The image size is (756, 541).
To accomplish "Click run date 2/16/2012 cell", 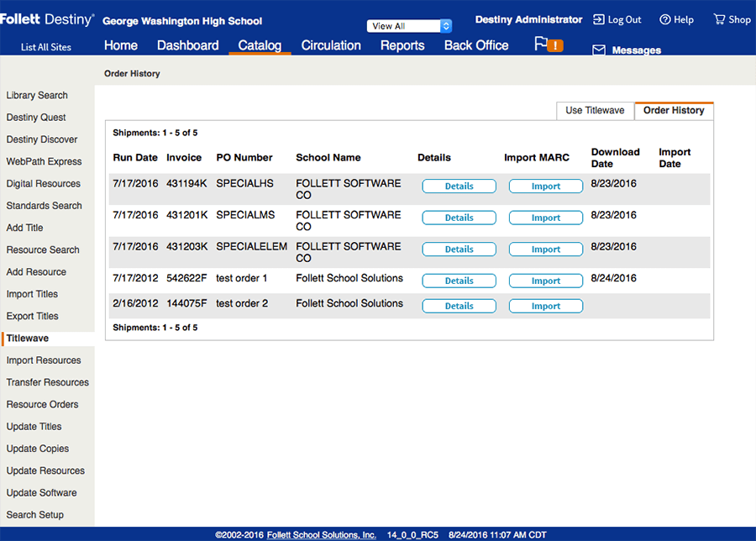I will [135, 303].
